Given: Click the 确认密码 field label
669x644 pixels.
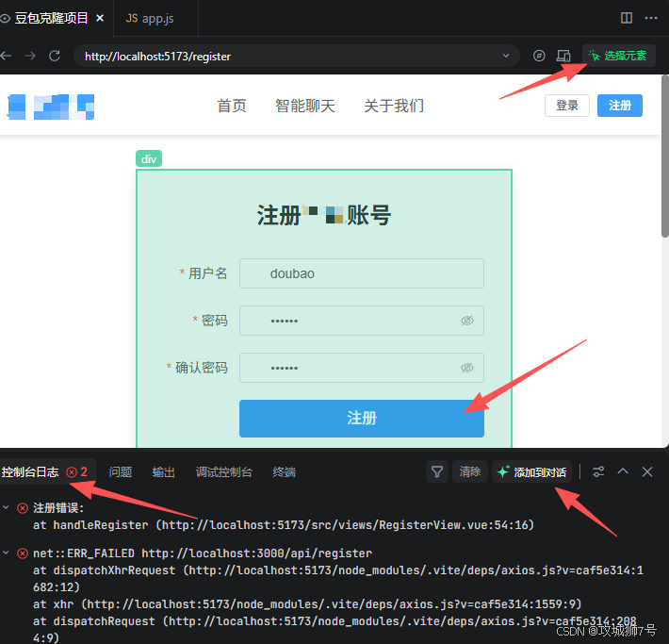Looking at the screenshot, I should coord(202,368).
